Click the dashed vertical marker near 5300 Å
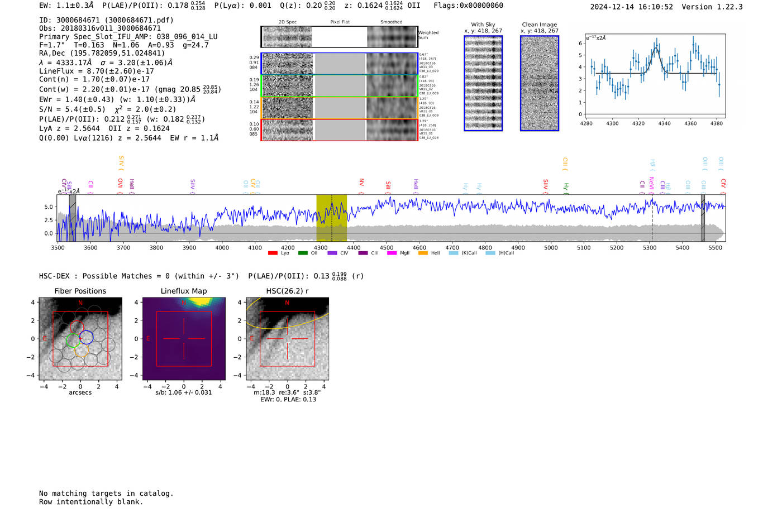Viewport: 782px width, 532px height. [x=652, y=218]
